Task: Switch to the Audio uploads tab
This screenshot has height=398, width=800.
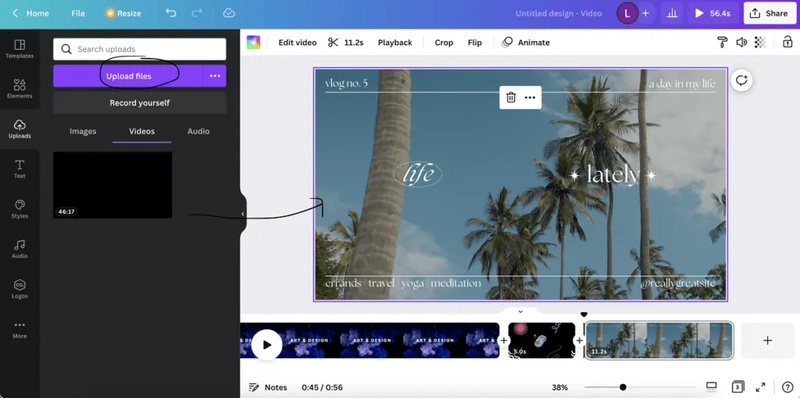Action: click(x=198, y=131)
